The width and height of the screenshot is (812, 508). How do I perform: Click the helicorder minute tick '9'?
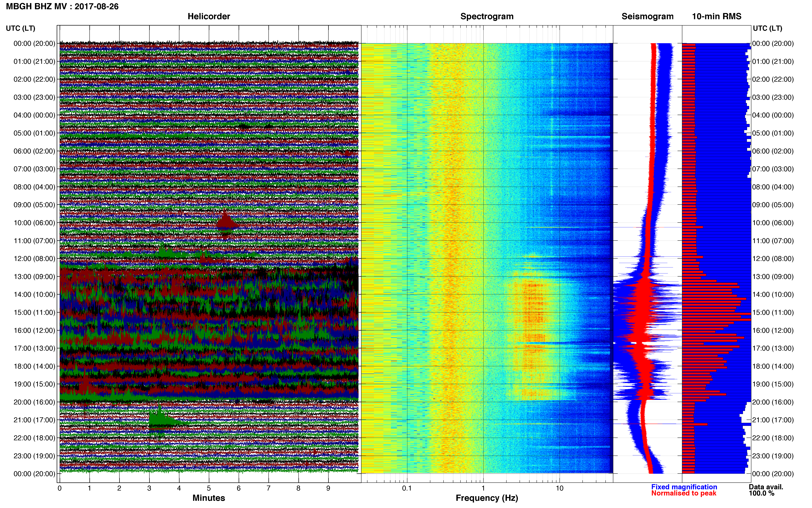click(328, 488)
